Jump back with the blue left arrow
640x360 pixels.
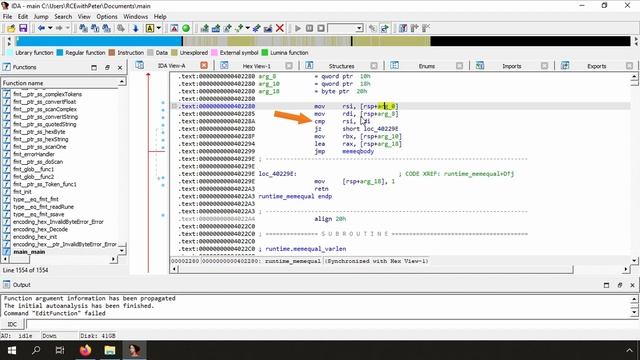(x=41, y=28)
